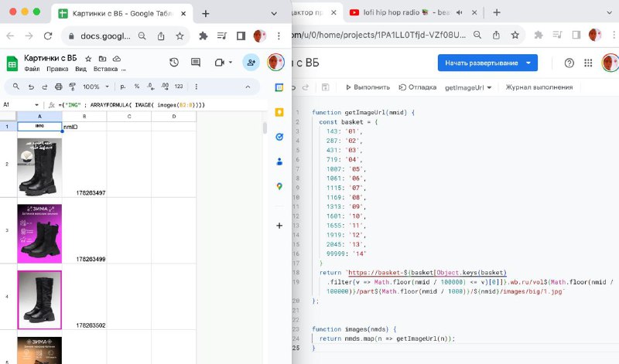Select cell B1 containing nmID

[84, 127]
